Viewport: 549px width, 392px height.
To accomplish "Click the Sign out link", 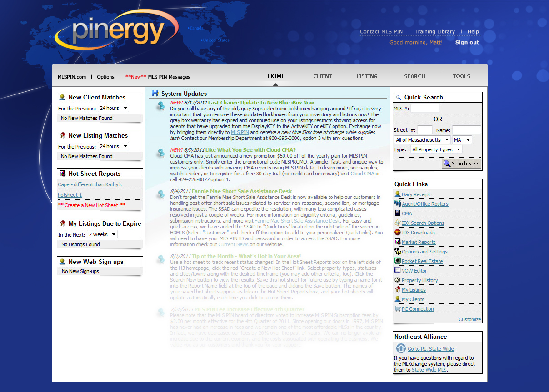I will [467, 42].
